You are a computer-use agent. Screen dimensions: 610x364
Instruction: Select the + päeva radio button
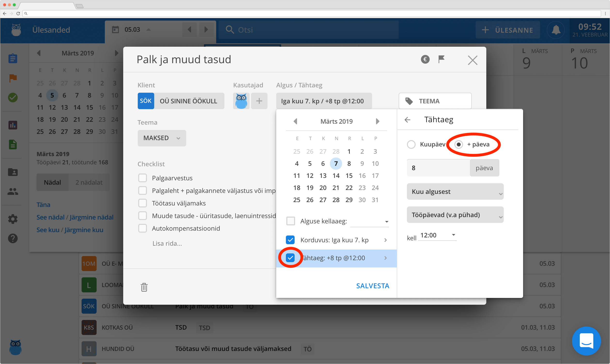click(x=458, y=144)
